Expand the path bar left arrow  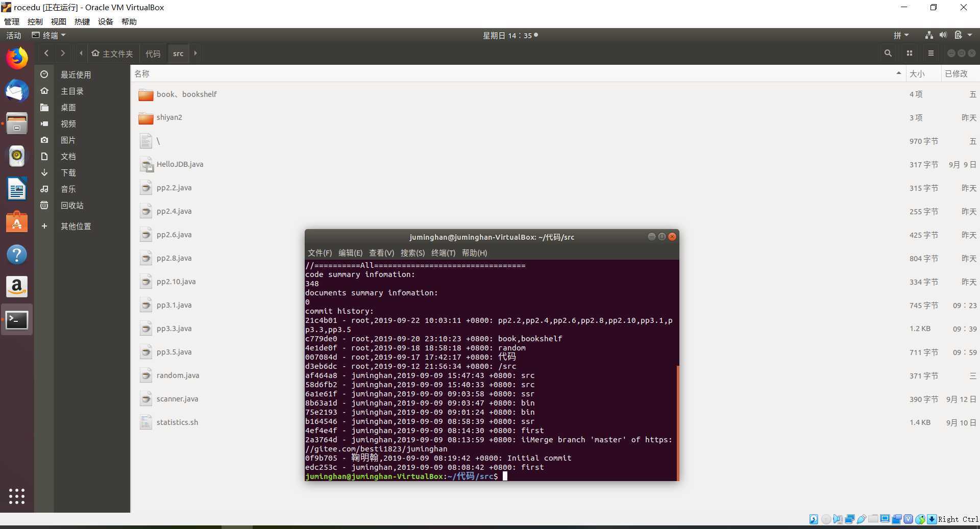81,53
